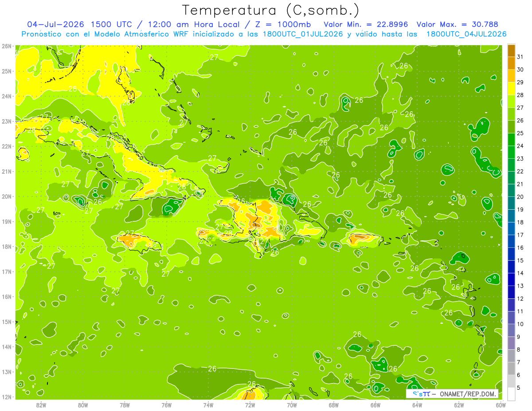Click the 21N latitude axis label
The height and width of the screenshot is (411, 532).
[6, 172]
